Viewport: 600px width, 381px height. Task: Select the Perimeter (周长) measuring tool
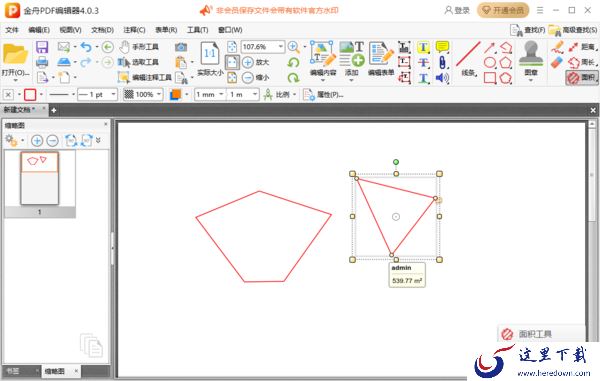coord(582,62)
